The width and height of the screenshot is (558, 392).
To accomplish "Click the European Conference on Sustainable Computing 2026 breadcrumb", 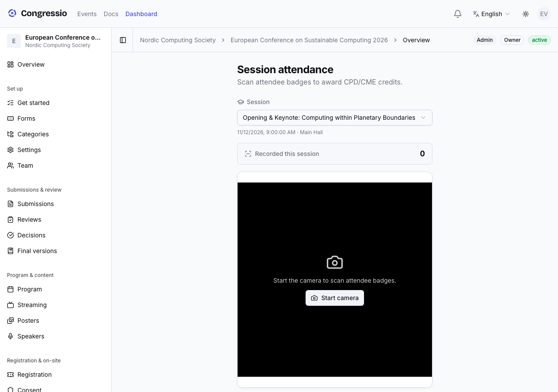I will (x=309, y=40).
